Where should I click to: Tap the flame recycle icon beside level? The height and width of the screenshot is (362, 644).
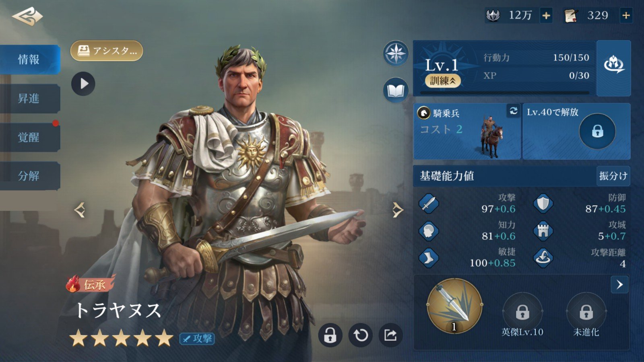point(614,68)
